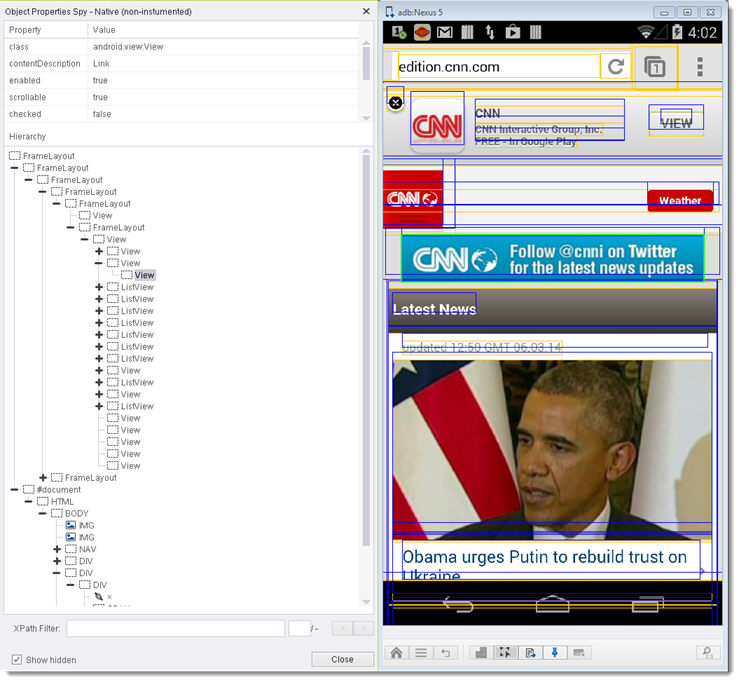Click the magnifier zoom icon at bottom right
Image resolution: width=739 pixels, height=682 pixels.
[x=708, y=653]
